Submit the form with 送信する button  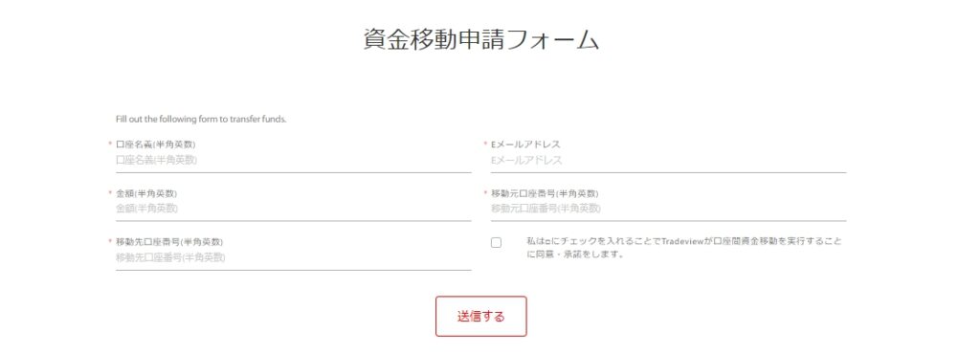click(x=481, y=317)
